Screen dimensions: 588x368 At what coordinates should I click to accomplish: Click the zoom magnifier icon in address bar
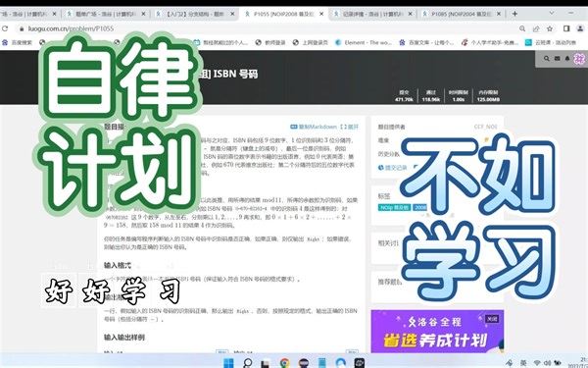522,28
